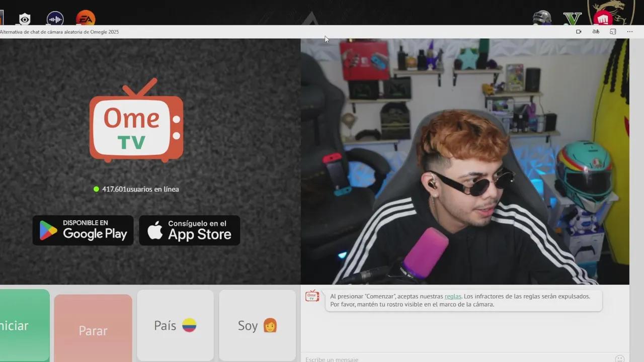Open the emoji picker in chat
644x362 pixels.
pos(620,358)
